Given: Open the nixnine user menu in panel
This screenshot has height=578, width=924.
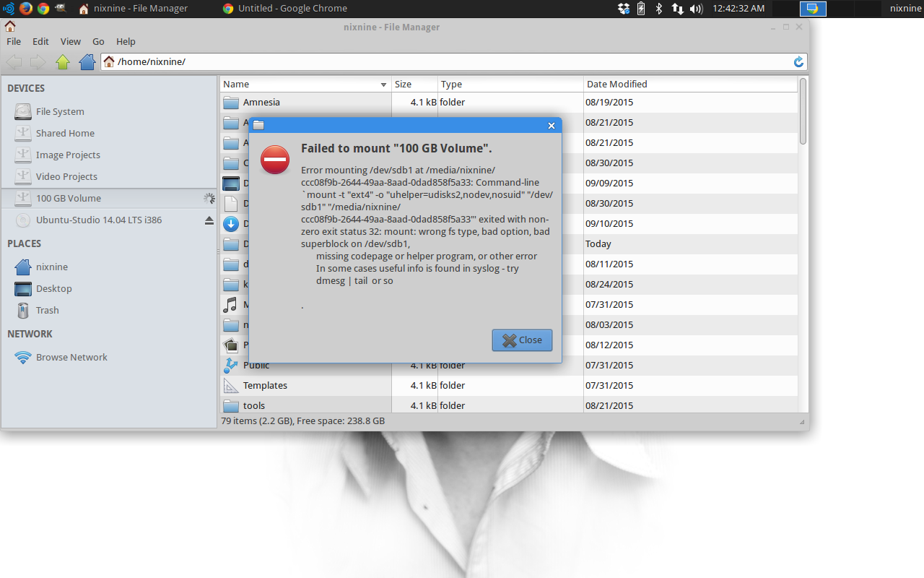Looking at the screenshot, I should pos(905,9).
